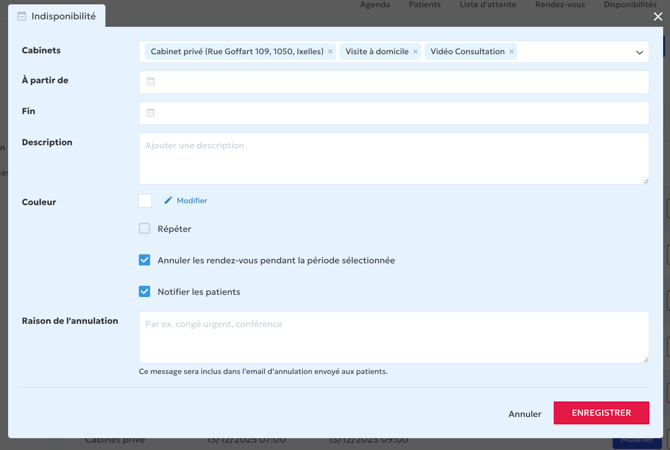Focus the Raison de l'annulation text area
The width and height of the screenshot is (670, 450).
[394, 337]
